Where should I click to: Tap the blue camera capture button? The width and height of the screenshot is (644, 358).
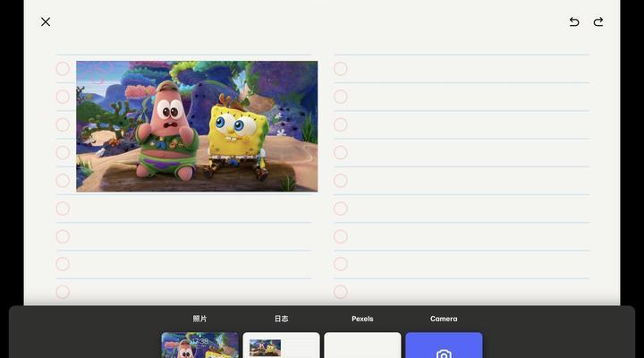[x=444, y=345]
